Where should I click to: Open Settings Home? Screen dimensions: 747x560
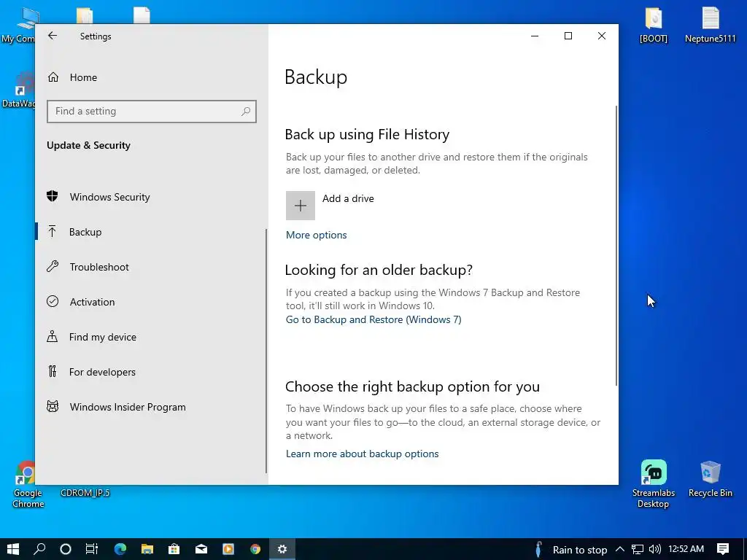83,77
